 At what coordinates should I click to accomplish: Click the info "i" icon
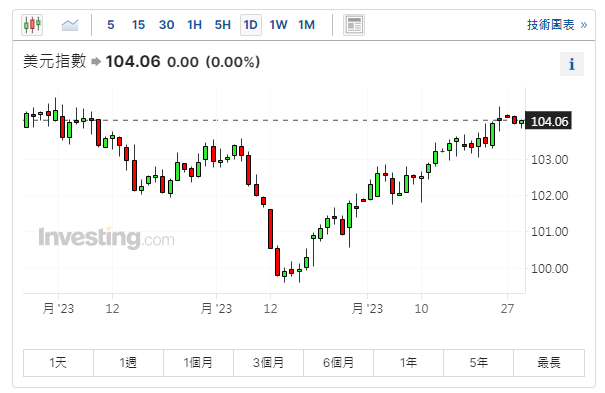572,64
